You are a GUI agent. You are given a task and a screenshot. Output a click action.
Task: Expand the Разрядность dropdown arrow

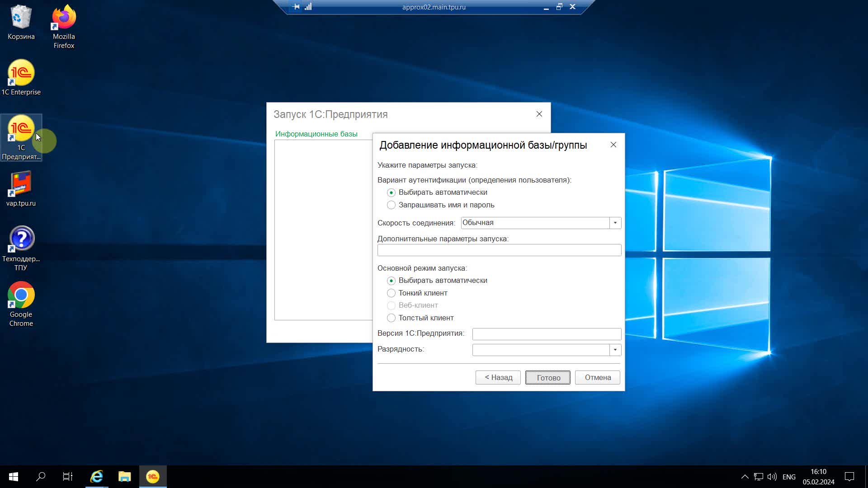615,350
